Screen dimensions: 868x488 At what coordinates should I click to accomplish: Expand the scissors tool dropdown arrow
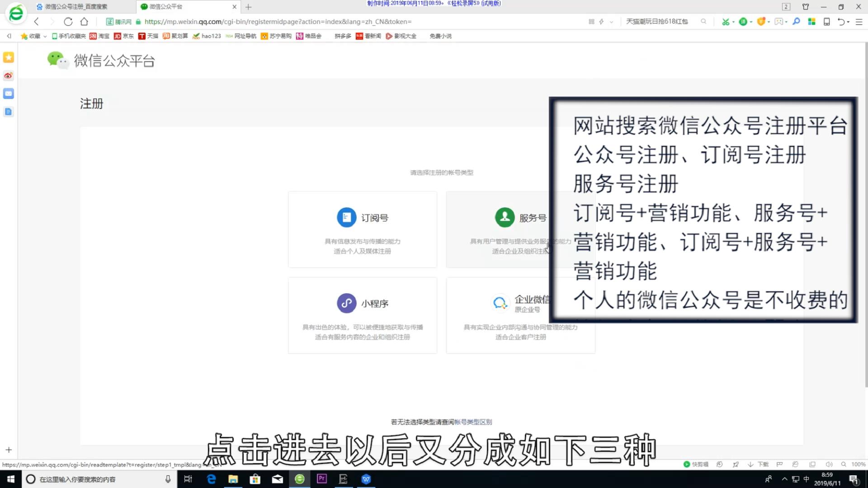[733, 22]
